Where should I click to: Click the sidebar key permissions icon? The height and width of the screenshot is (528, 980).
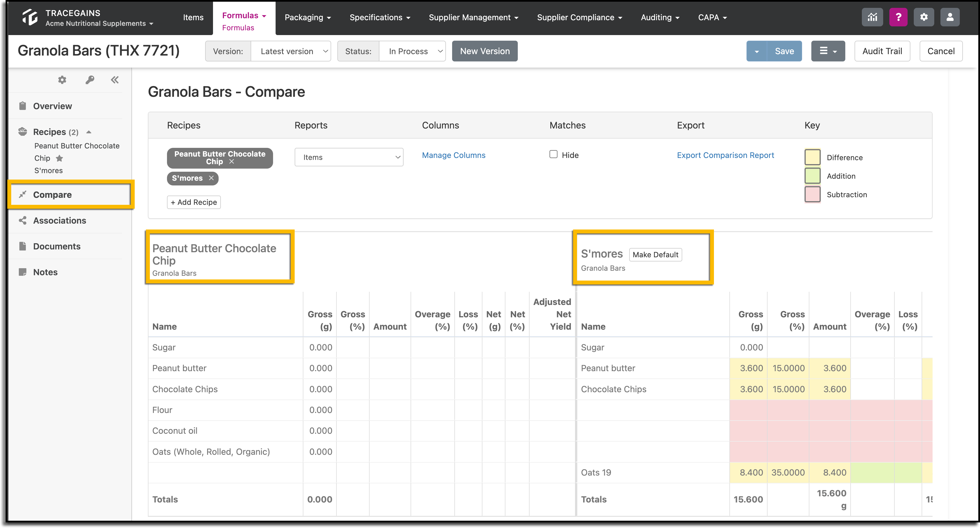(x=90, y=80)
